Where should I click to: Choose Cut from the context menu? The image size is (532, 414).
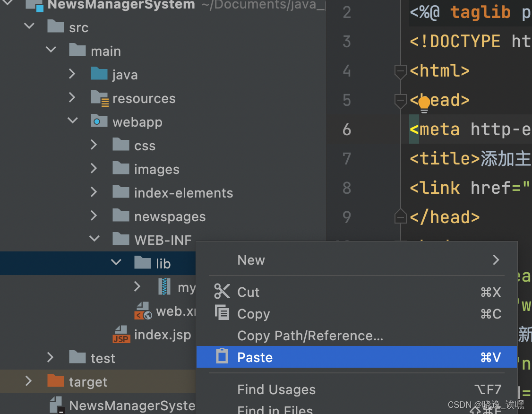357,292
